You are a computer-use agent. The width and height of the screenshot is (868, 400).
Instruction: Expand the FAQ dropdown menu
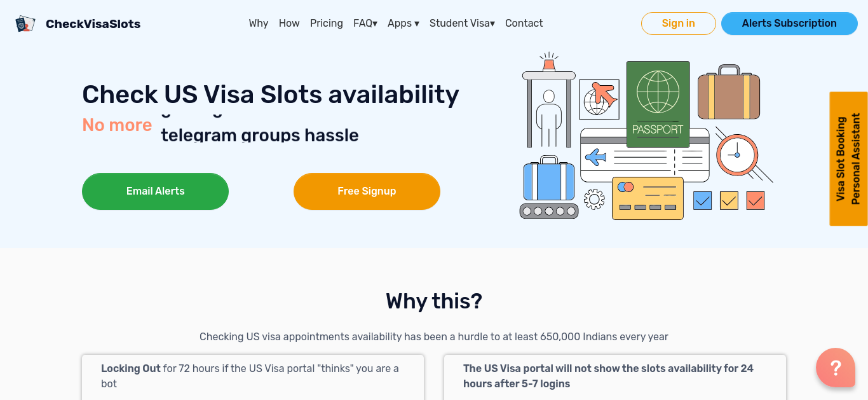365,24
